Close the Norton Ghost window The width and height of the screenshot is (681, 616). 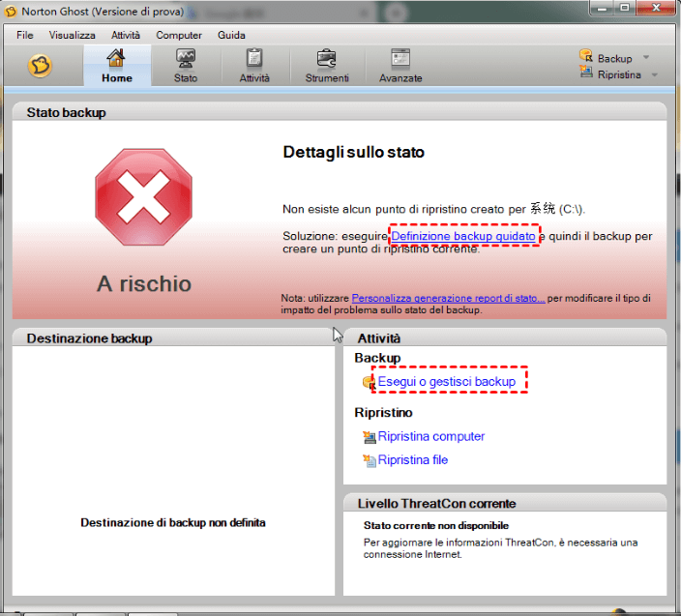(656, 8)
